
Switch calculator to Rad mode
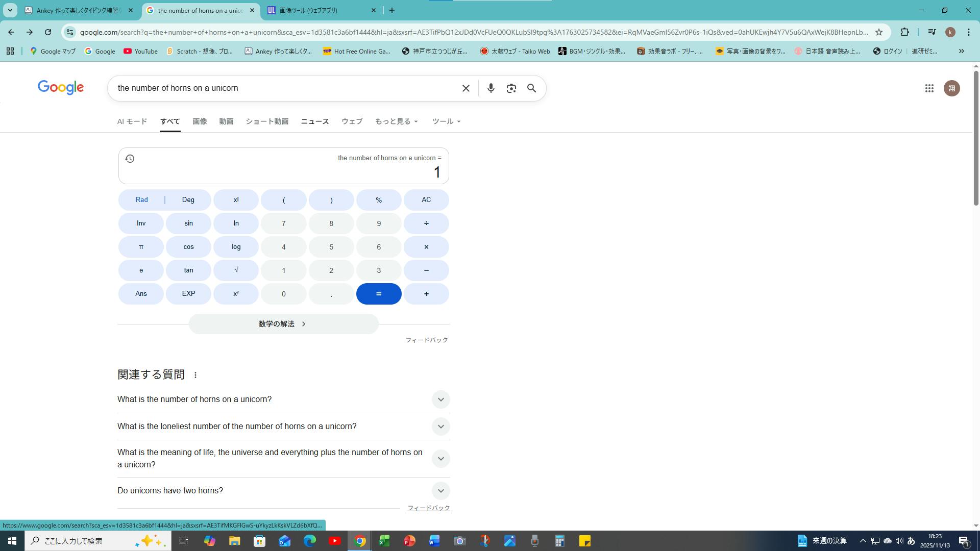pos(142,200)
